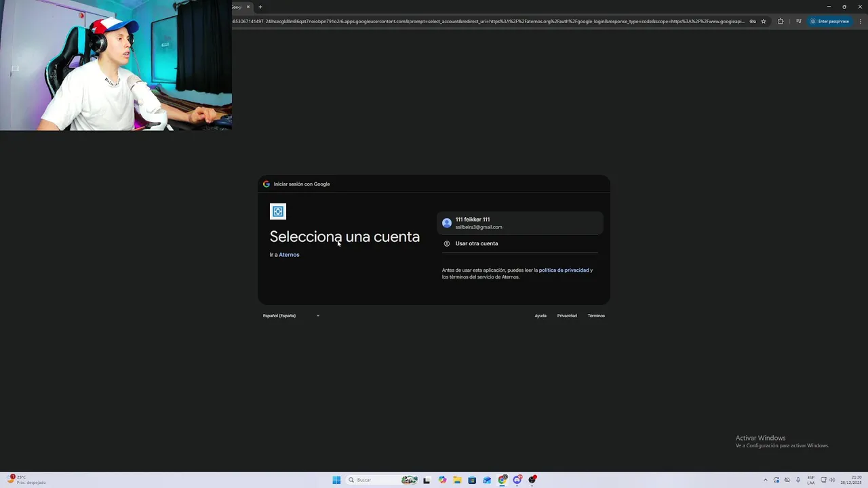868x488 pixels.
Task: Switch the ESP LAA input language
Action: (811, 480)
